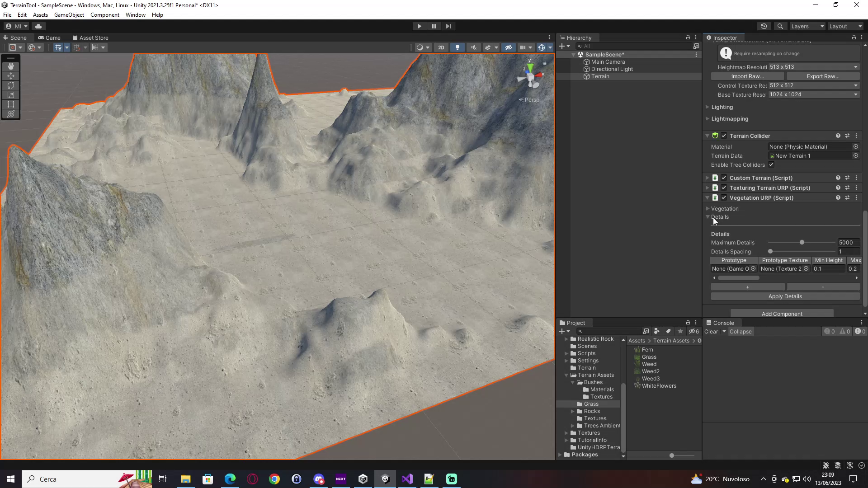Switch to the Asset Store tab
This screenshot has width=868, height=488.
pyautogui.click(x=90, y=38)
